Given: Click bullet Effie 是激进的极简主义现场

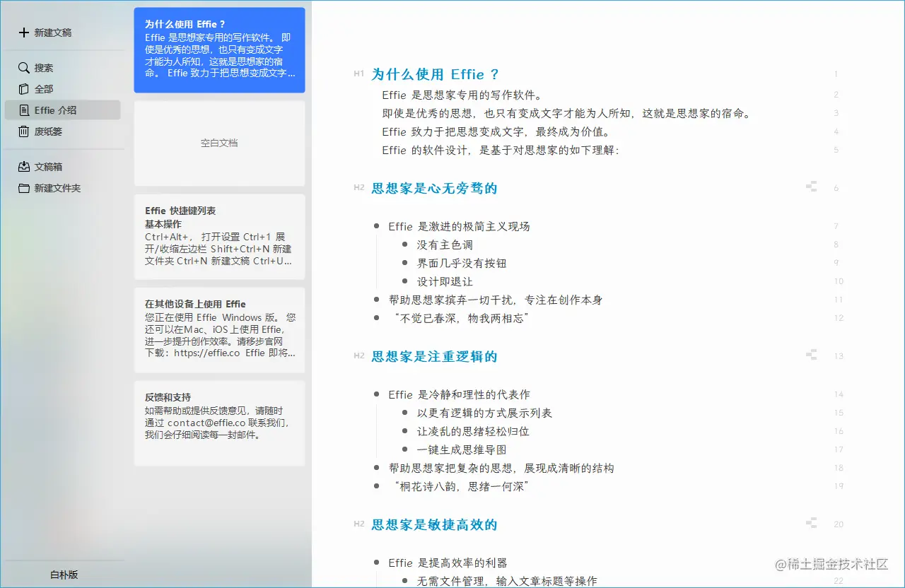Looking at the screenshot, I should (459, 226).
